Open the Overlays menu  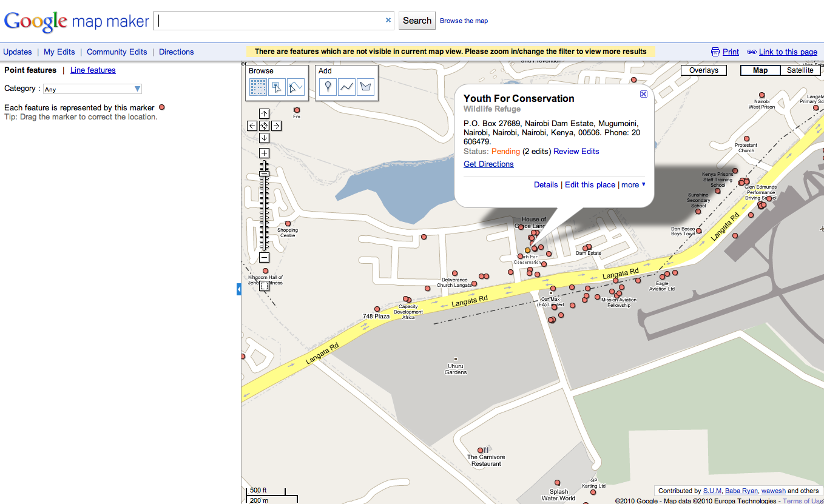pos(704,70)
